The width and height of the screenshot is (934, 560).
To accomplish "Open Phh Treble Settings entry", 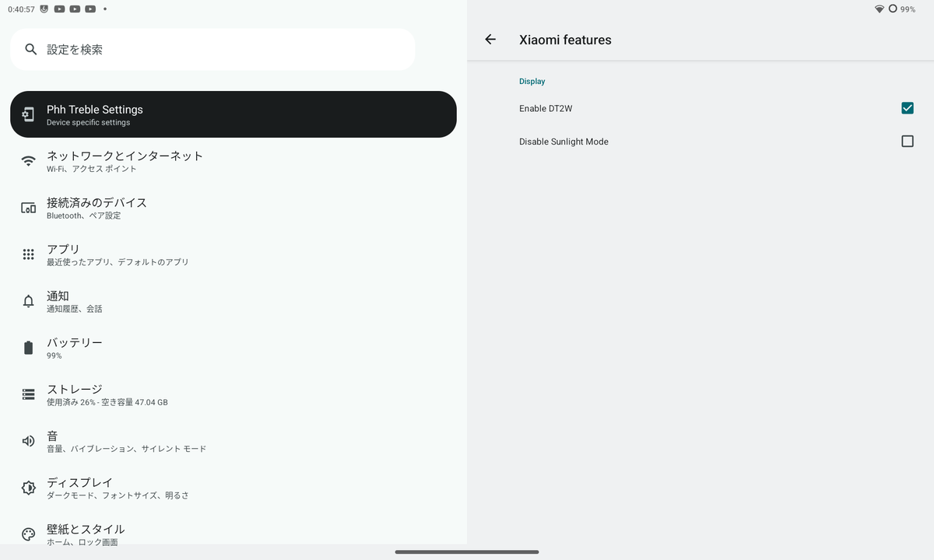I will [x=233, y=114].
